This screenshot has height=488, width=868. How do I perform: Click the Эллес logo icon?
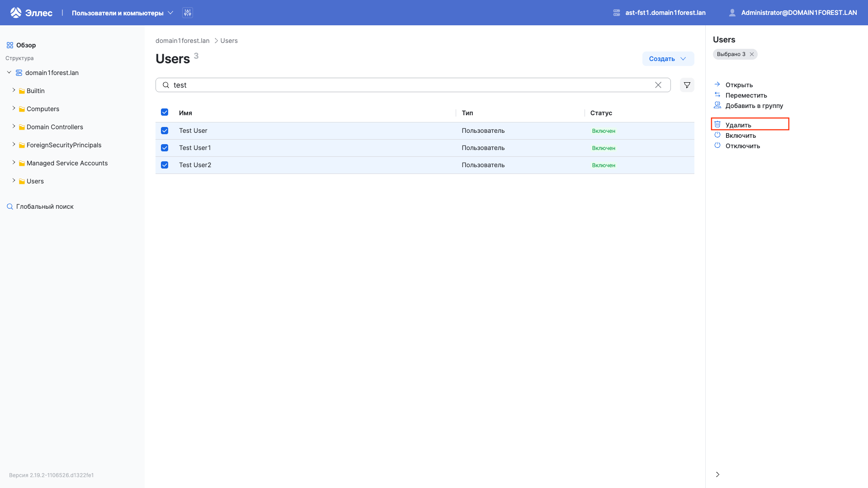[x=16, y=12]
